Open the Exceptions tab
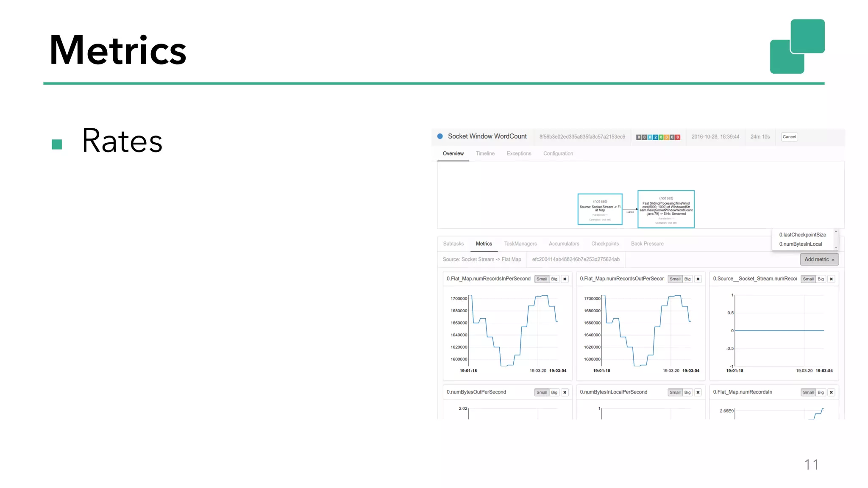This screenshot has width=868, height=488. (x=519, y=153)
